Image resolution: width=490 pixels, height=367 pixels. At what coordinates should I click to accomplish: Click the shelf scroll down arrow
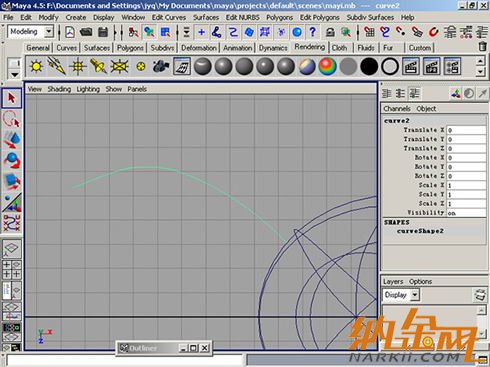tap(480, 71)
